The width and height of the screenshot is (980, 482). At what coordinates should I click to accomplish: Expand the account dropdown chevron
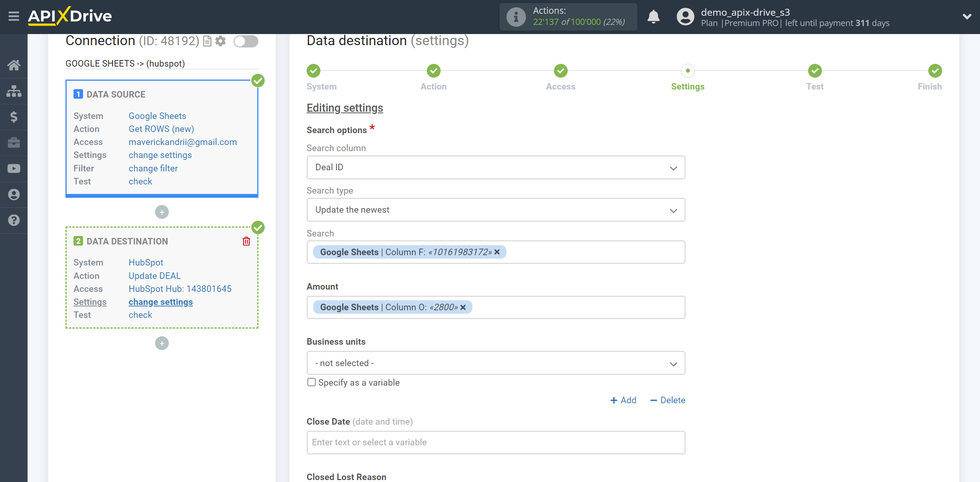pos(967,17)
